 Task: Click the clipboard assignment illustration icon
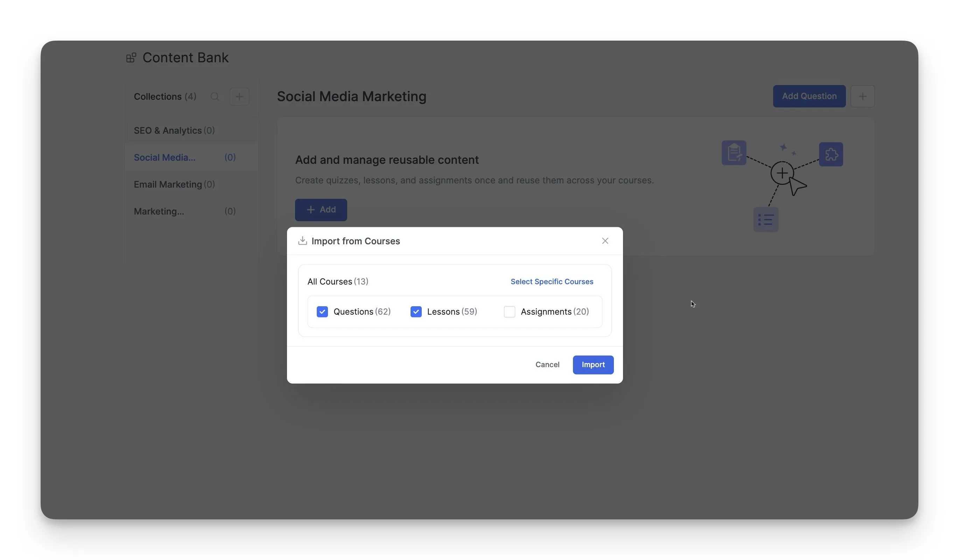pos(733,153)
